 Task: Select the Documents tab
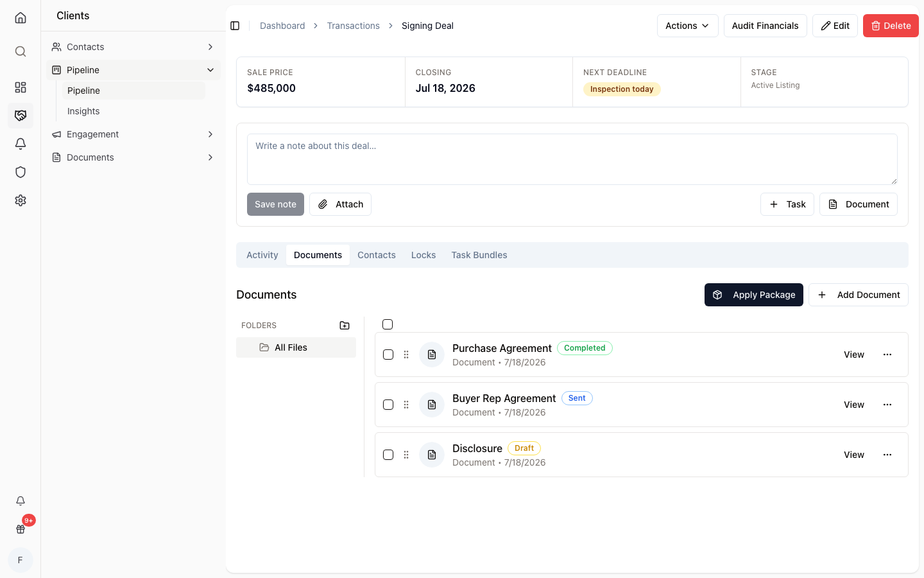318,255
